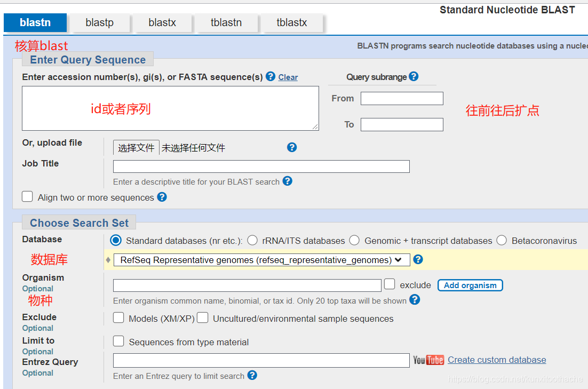Open help icon beside upload file
Viewport: 588px width, 389px height.
coord(292,147)
